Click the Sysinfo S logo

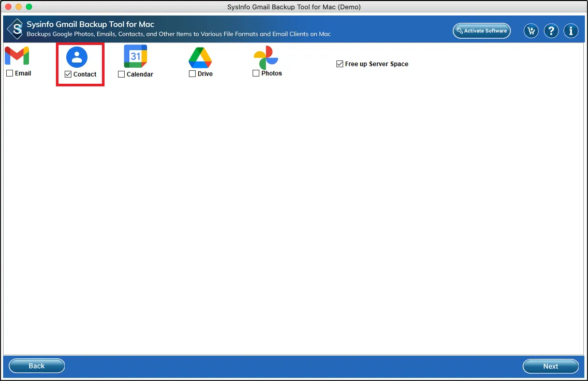(x=16, y=29)
